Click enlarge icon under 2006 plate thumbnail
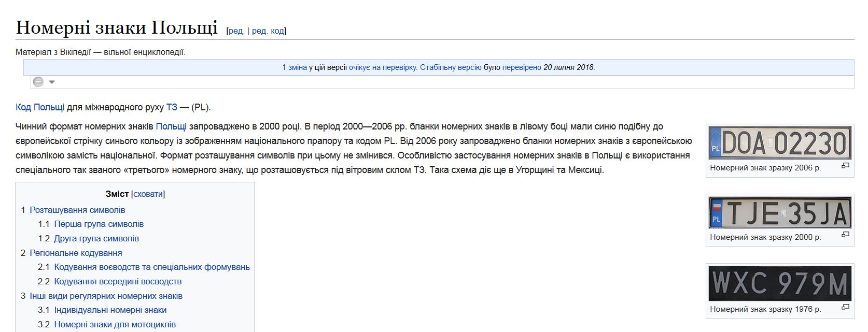The image size is (868, 332). click(845, 166)
